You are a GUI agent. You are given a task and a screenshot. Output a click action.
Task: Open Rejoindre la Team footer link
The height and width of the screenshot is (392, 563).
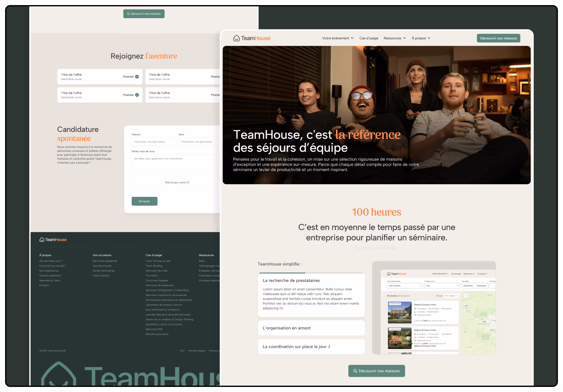pyautogui.click(x=50, y=280)
